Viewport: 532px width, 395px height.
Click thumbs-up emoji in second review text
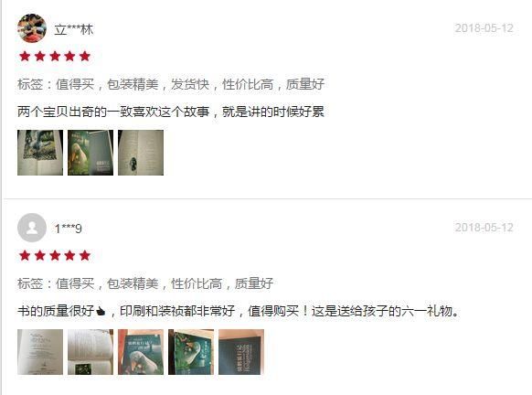[x=101, y=311]
